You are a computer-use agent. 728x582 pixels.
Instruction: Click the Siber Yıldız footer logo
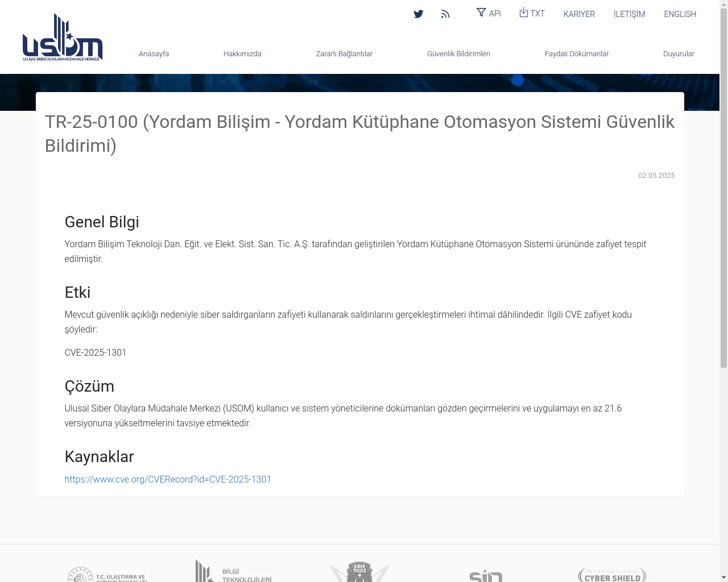click(x=359, y=572)
